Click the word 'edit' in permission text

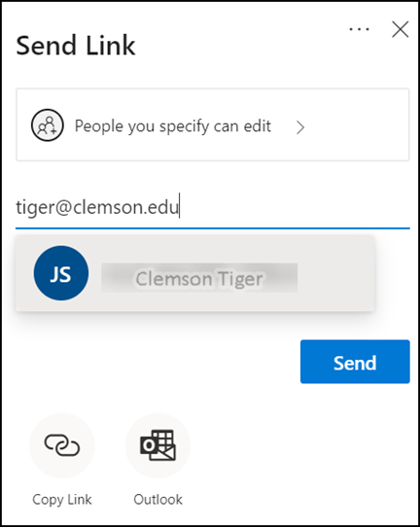point(258,125)
